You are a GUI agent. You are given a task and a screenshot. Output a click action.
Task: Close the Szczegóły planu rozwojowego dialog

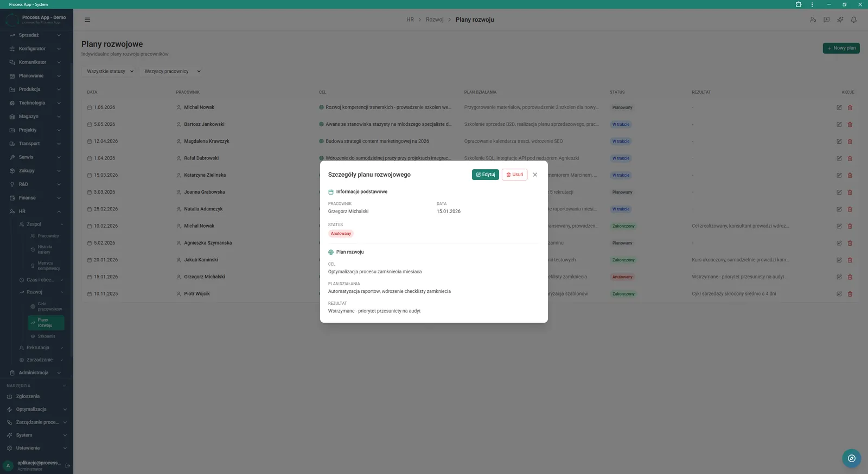535,175
